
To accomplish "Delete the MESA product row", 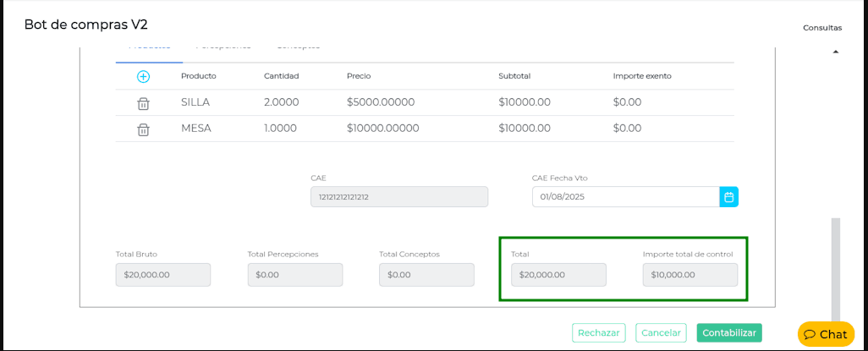I will coord(143,129).
